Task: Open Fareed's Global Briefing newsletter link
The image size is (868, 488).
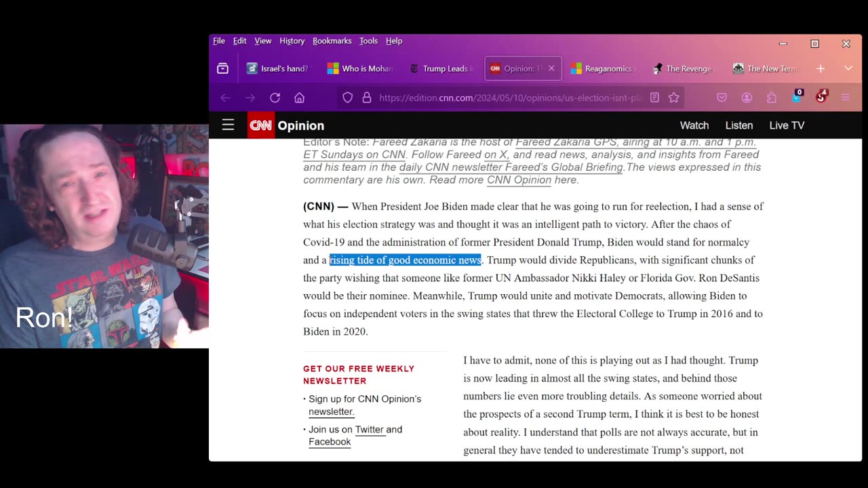Action: 511,167
